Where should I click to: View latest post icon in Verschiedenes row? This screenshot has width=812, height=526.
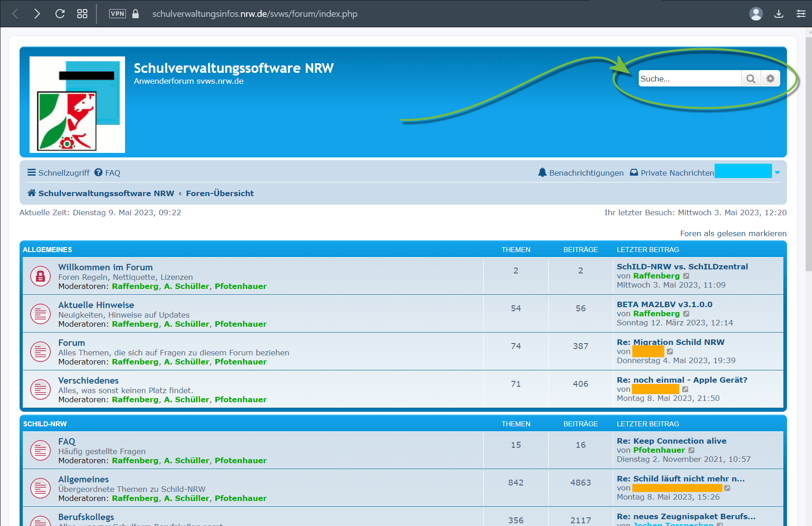pyautogui.click(x=685, y=389)
